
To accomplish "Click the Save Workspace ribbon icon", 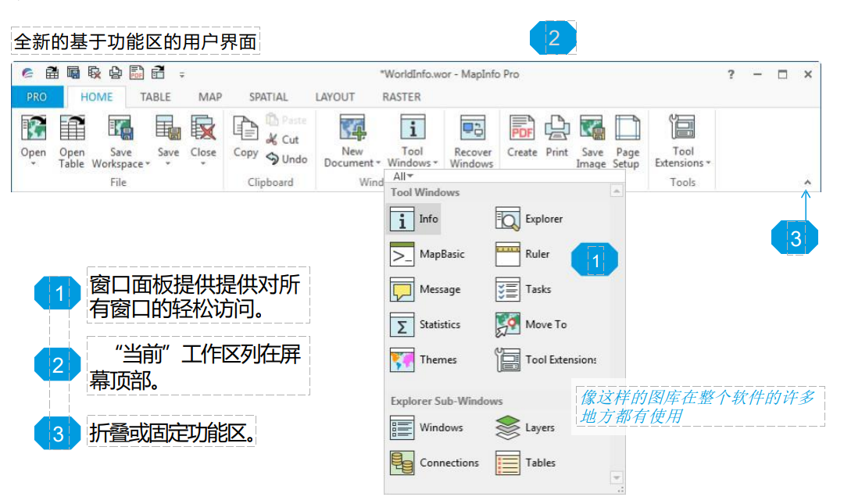I will click(x=120, y=128).
